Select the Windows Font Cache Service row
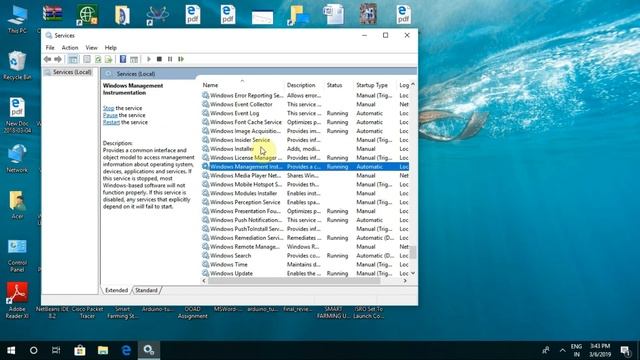 (305, 122)
